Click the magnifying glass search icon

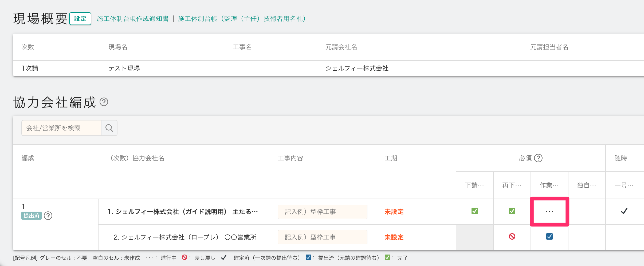point(109,128)
